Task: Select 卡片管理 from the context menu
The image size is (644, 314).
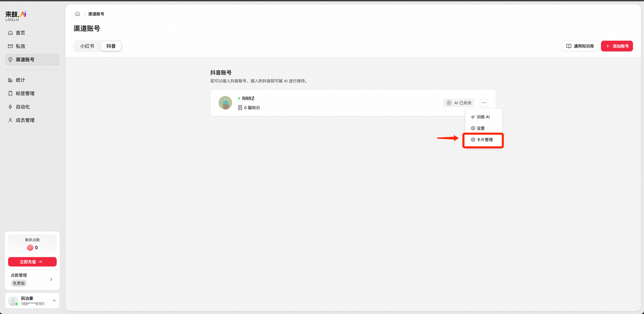Action: click(x=483, y=141)
